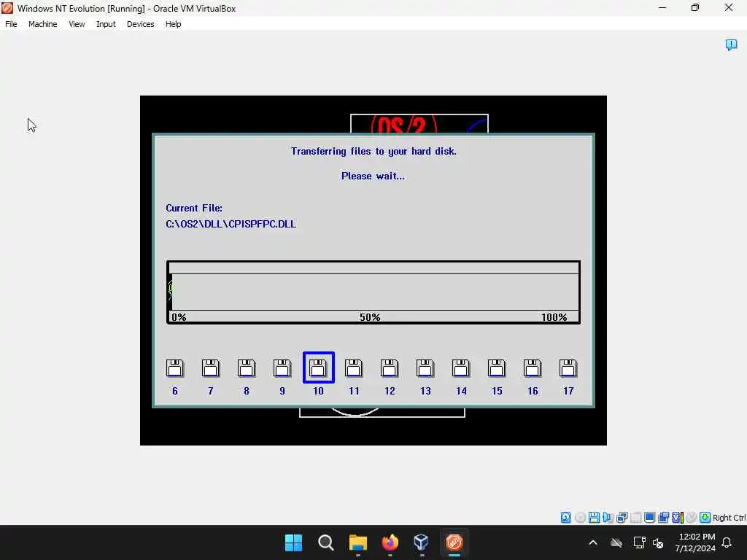Click floppy diskette icon number 12
This screenshot has width=747, height=560.
pyautogui.click(x=390, y=368)
